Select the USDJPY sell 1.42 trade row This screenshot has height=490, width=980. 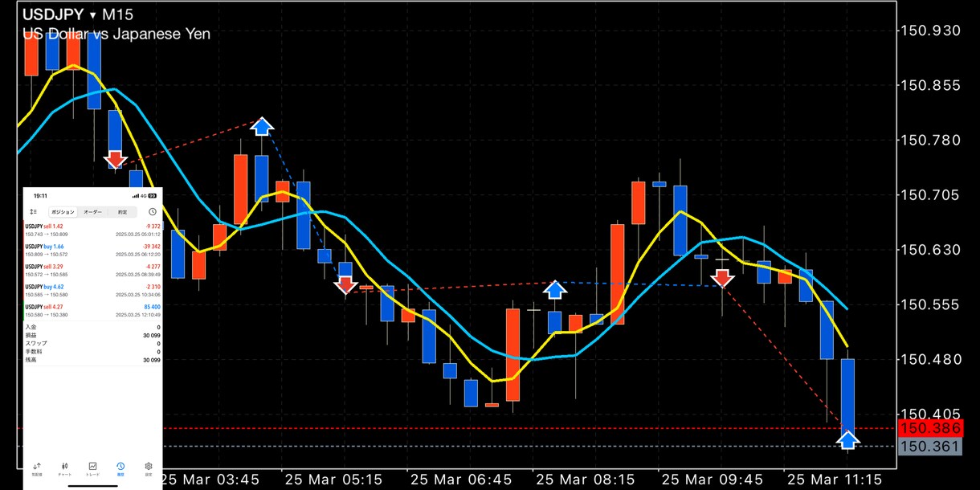point(92,231)
